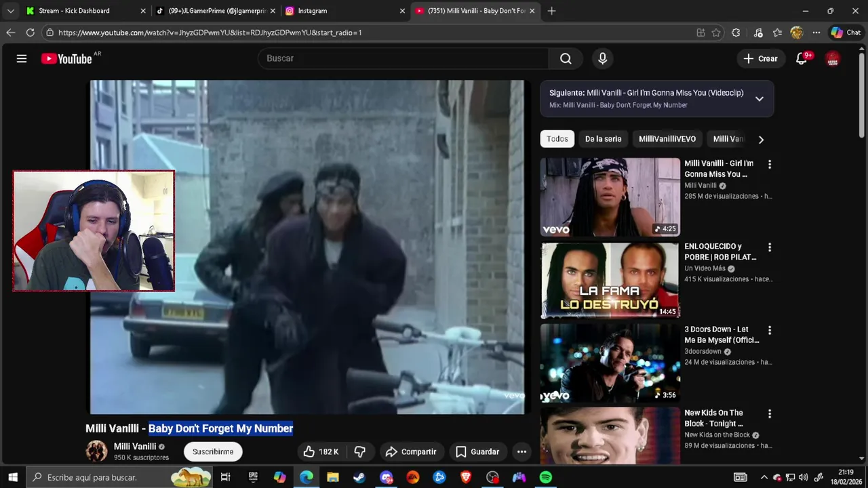Open Brave browser from the taskbar
This screenshot has width=868, height=488.
[x=466, y=477]
